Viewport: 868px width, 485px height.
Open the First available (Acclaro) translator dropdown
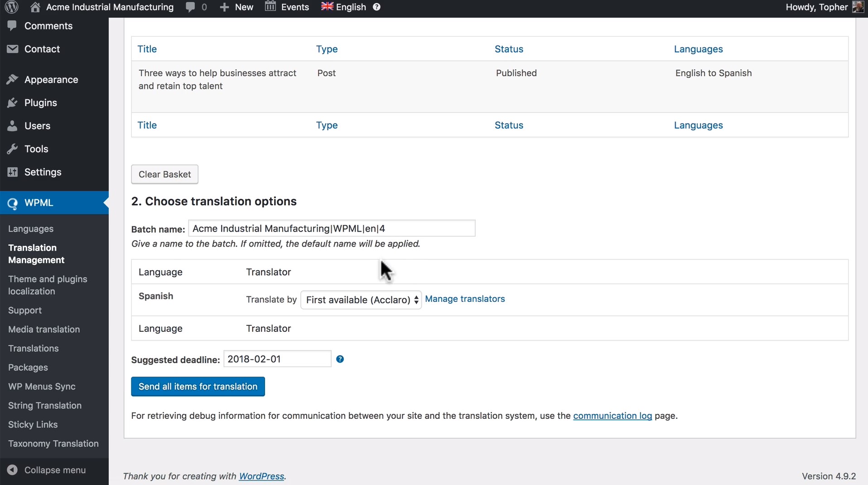point(360,300)
